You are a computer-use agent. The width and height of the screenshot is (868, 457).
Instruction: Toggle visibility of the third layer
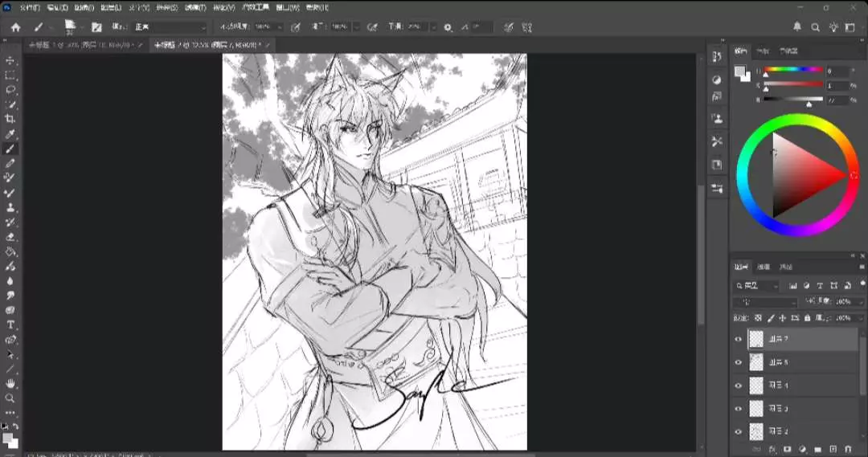click(x=739, y=386)
